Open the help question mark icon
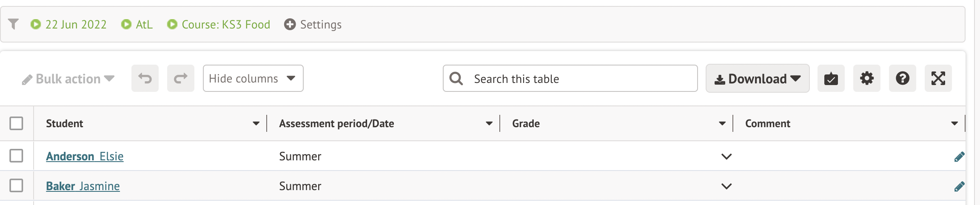Image resolution: width=980 pixels, height=205 pixels. tap(902, 79)
